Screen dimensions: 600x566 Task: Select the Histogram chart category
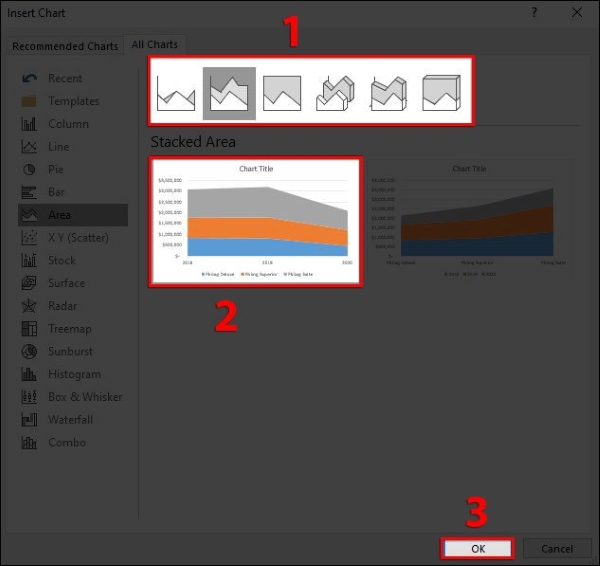pos(73,374)
